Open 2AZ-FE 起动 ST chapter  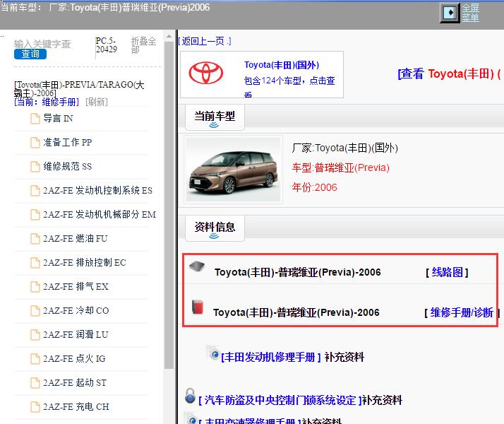coord(75,382)
